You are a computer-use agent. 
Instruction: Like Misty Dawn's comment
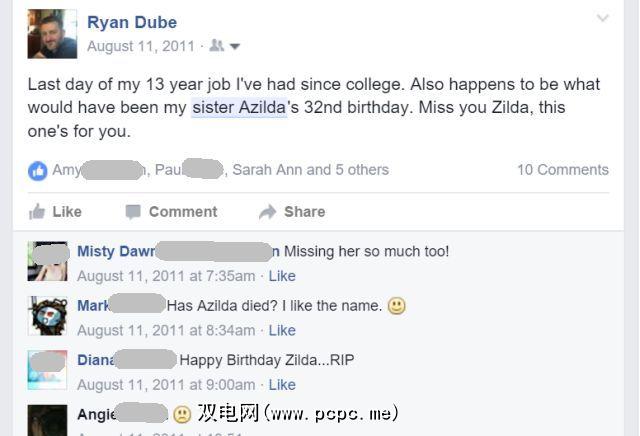[282, 276]
